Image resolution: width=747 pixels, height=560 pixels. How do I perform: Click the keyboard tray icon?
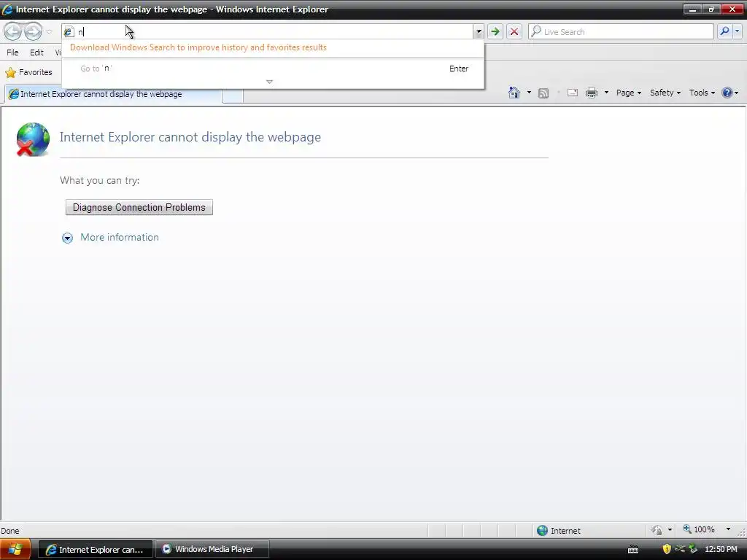tap(632, 550)
